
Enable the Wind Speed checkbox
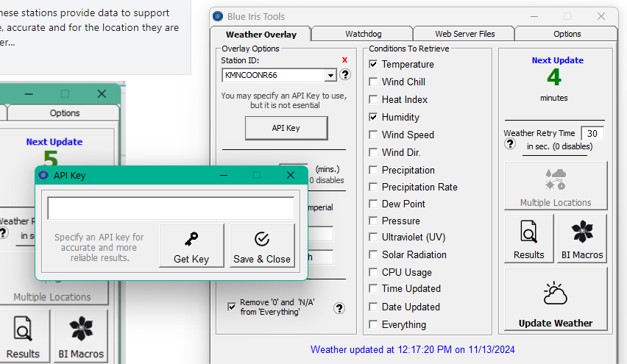(373, 135)
